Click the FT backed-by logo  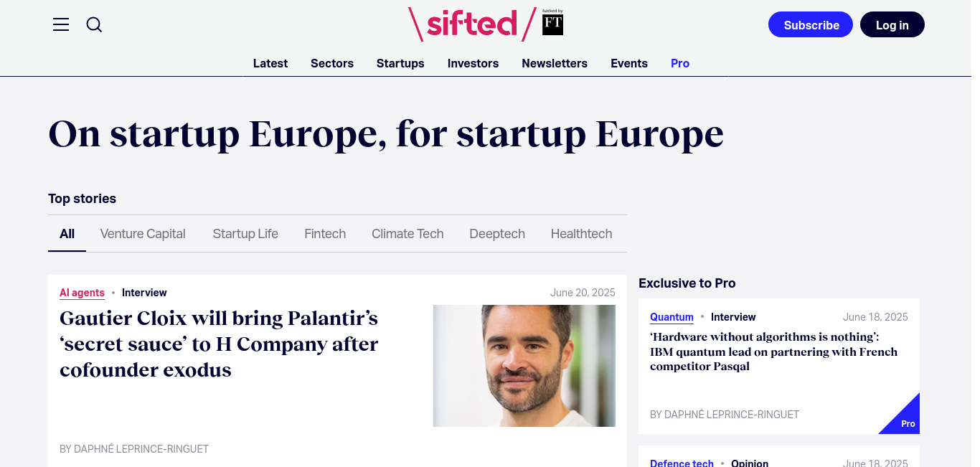[553, 22]
